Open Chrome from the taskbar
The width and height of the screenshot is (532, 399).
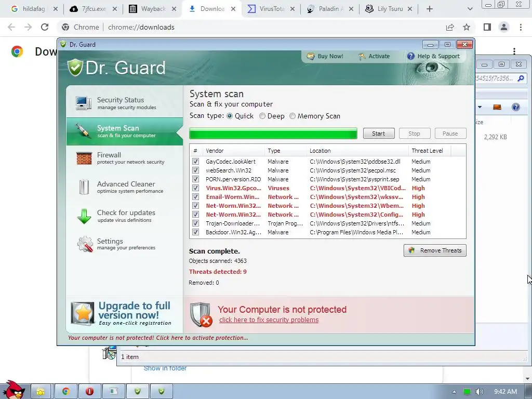click(x=66, y=392)
